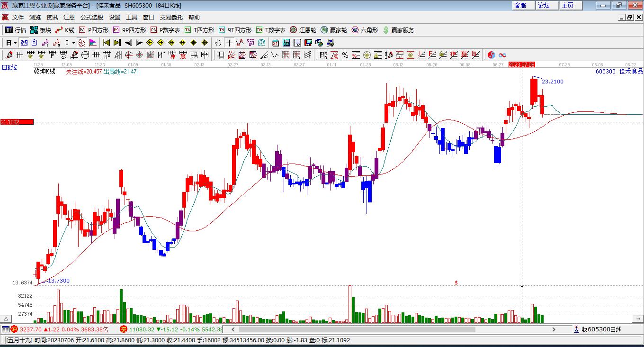Click the floppy-disk save icon
Screen dimensions: 644x347
(x=308, y=43)
